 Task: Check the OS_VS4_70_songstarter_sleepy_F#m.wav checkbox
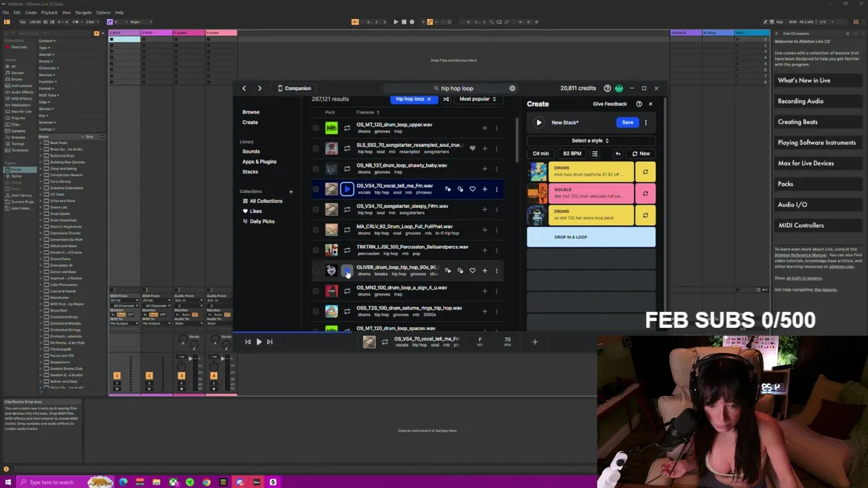tap(315, 209)
